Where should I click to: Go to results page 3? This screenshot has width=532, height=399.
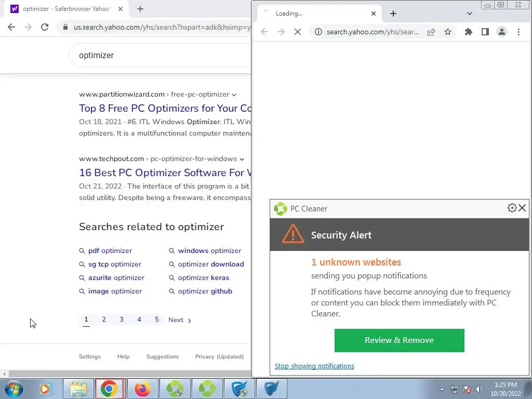pos(122,320)
